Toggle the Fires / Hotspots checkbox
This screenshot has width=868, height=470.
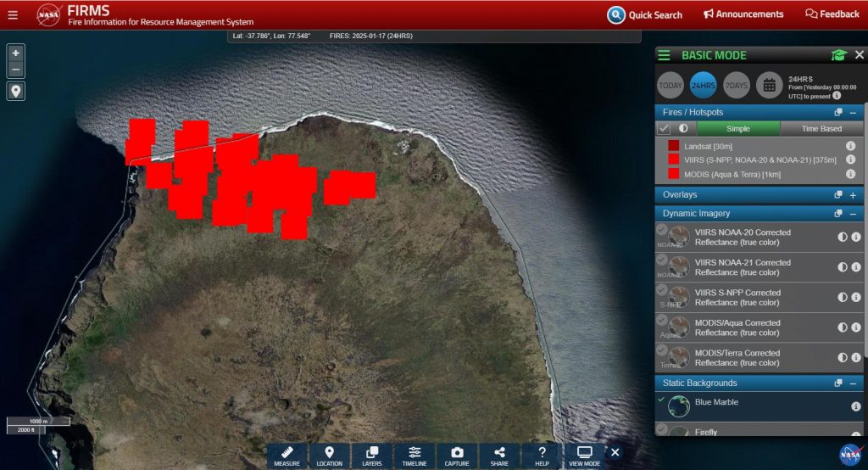(663, 128)
